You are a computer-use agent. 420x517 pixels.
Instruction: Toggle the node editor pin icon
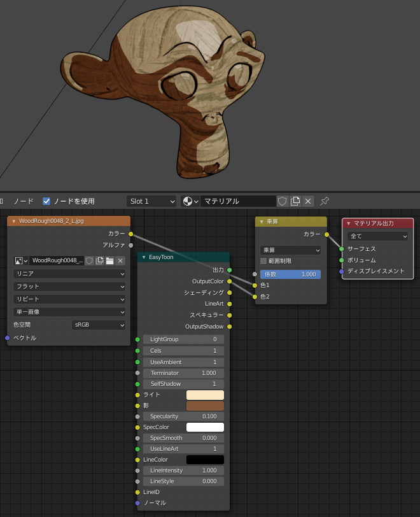click(325, 201)
